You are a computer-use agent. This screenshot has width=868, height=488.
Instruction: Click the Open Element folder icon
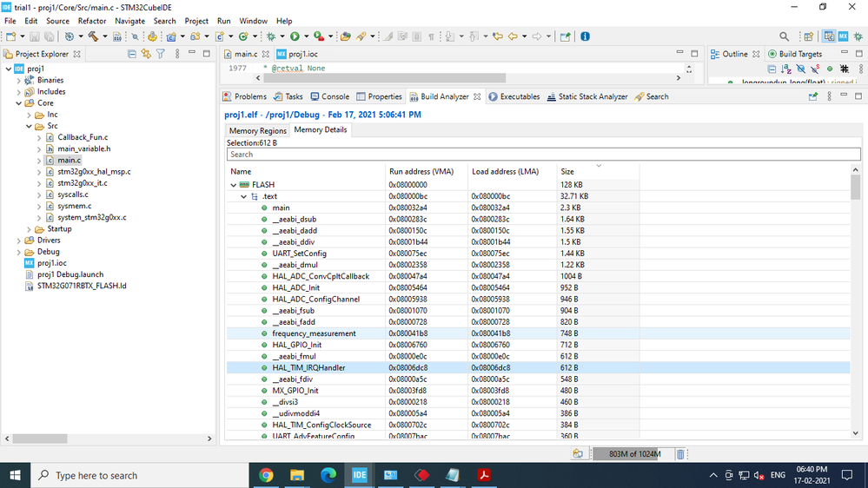346,36
